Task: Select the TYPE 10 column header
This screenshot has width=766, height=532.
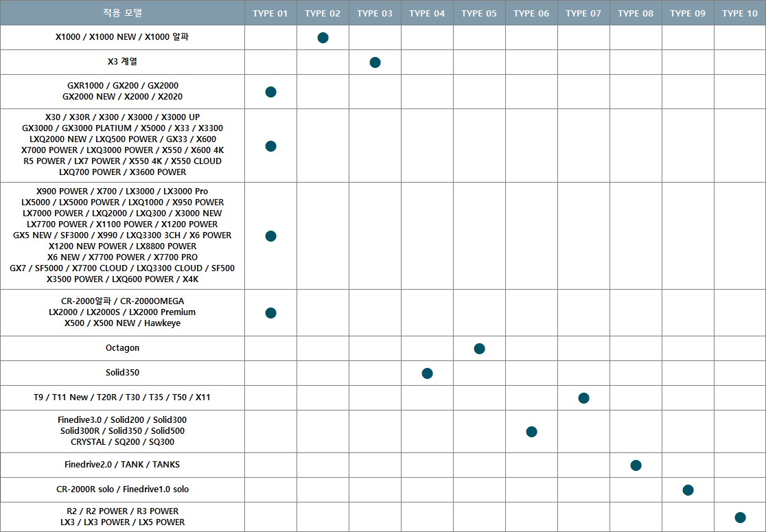Action: pos(740,13)
